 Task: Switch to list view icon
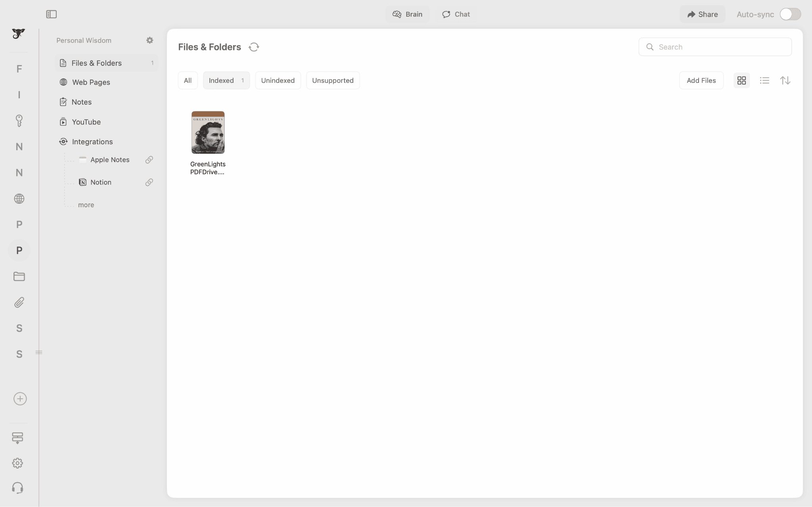(764, 80)
